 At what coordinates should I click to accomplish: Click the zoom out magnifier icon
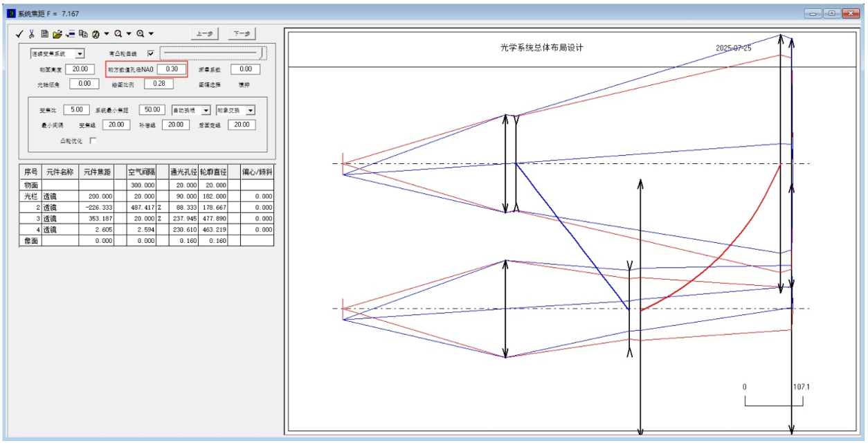118,33
